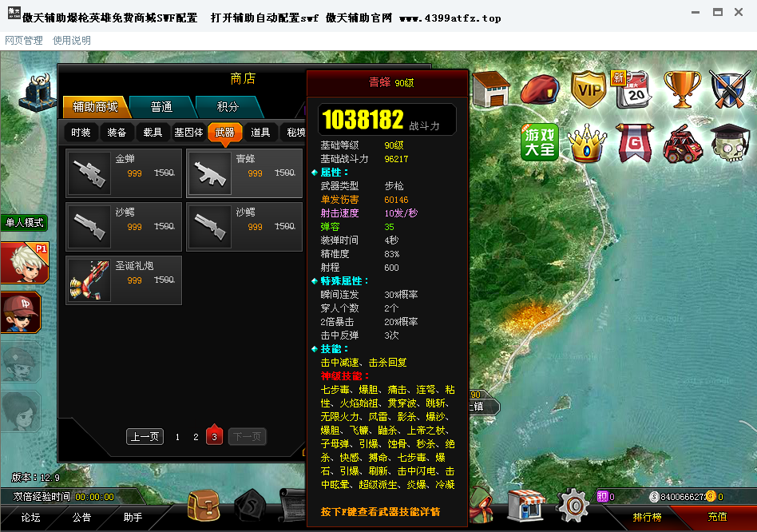The image size is (757, 532).
Task: Go to shop page 1
Action: tap(177, 437)
